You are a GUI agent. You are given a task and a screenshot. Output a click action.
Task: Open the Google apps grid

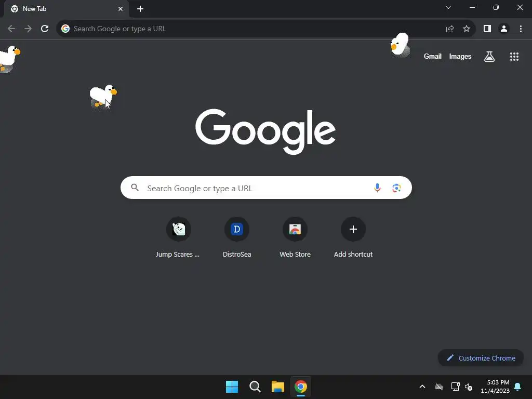[x=514, y=57]
